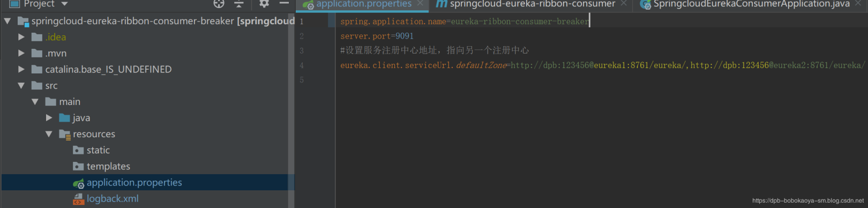Close the application.properties tab
The width and height of the screenshot is (868, 208).
click(420, 4)
